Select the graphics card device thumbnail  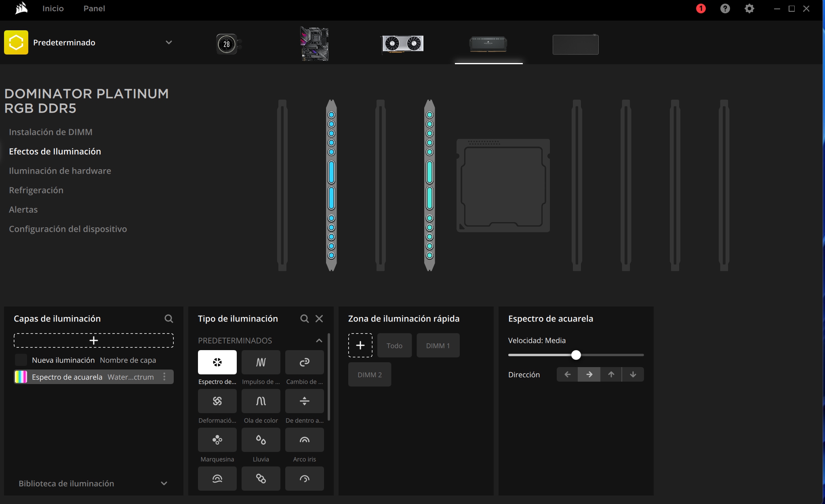point(403,44)
